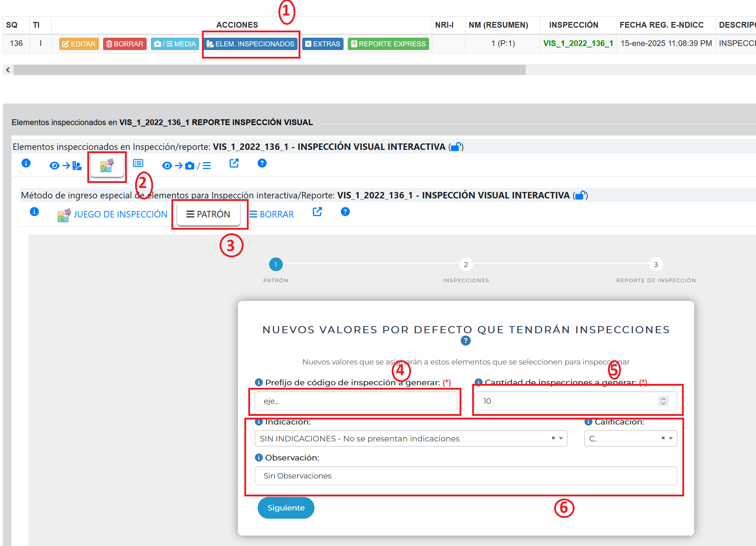The width and height of the screenshot is (756, 546).
Task: Click unlock padlock icon next to INSPECCIÓN VISUAL INTERACTIVA
Action: (456, 147)
